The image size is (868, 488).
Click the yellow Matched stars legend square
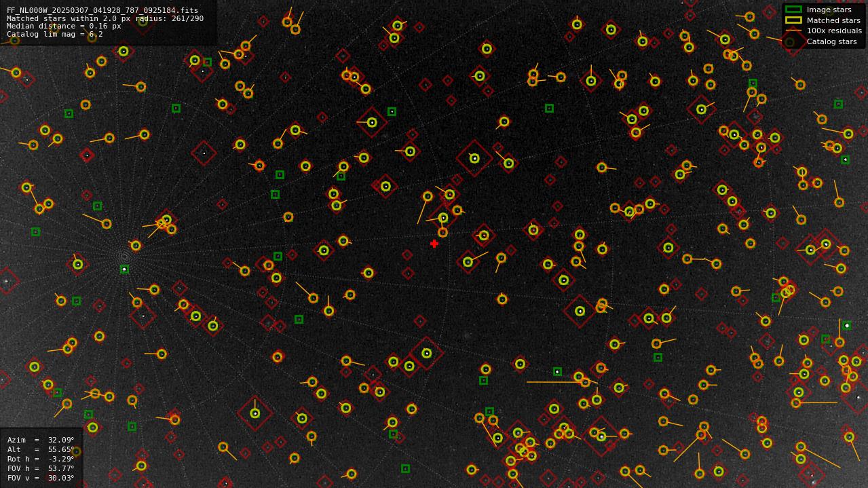point(793,20)
